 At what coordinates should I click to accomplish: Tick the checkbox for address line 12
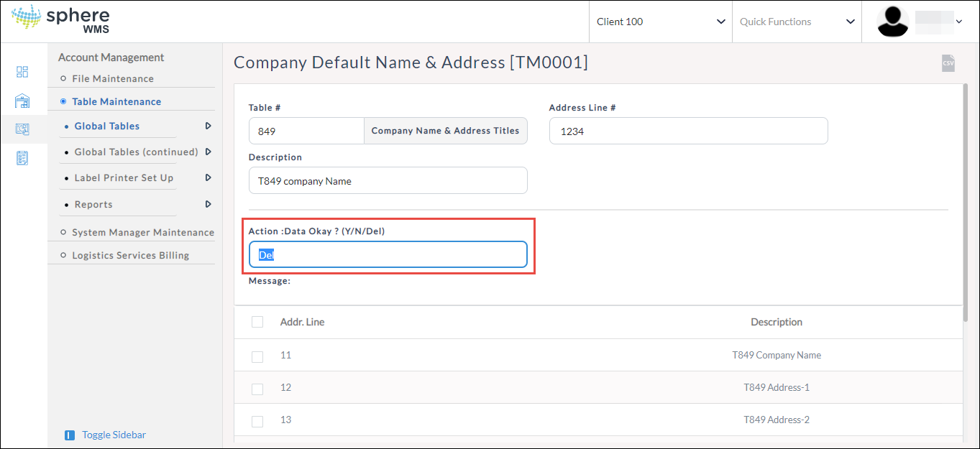click(x=257, y=389)
